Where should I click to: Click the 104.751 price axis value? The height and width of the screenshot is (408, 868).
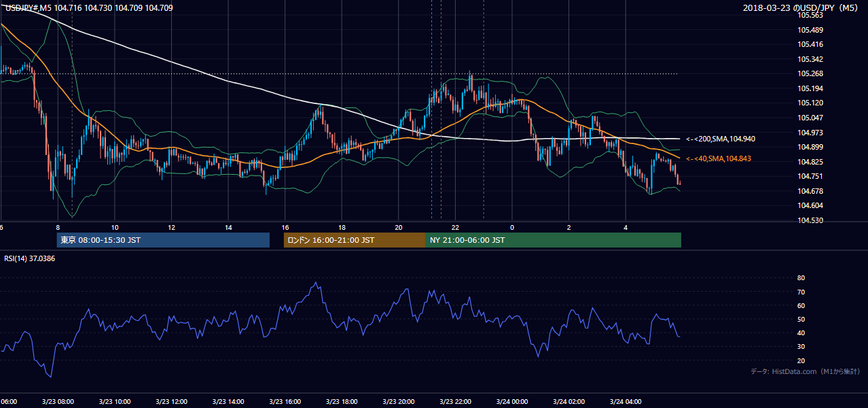coord(811,177)
